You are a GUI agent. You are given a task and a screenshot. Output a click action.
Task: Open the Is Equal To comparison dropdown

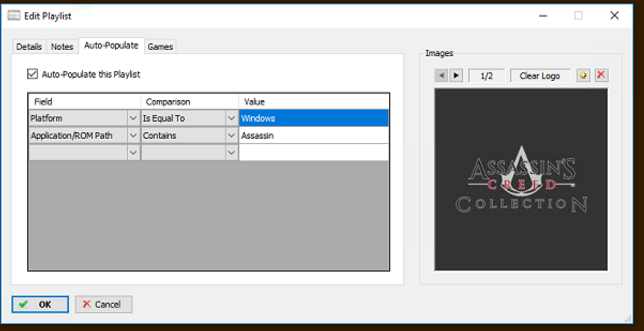[231, 118]
